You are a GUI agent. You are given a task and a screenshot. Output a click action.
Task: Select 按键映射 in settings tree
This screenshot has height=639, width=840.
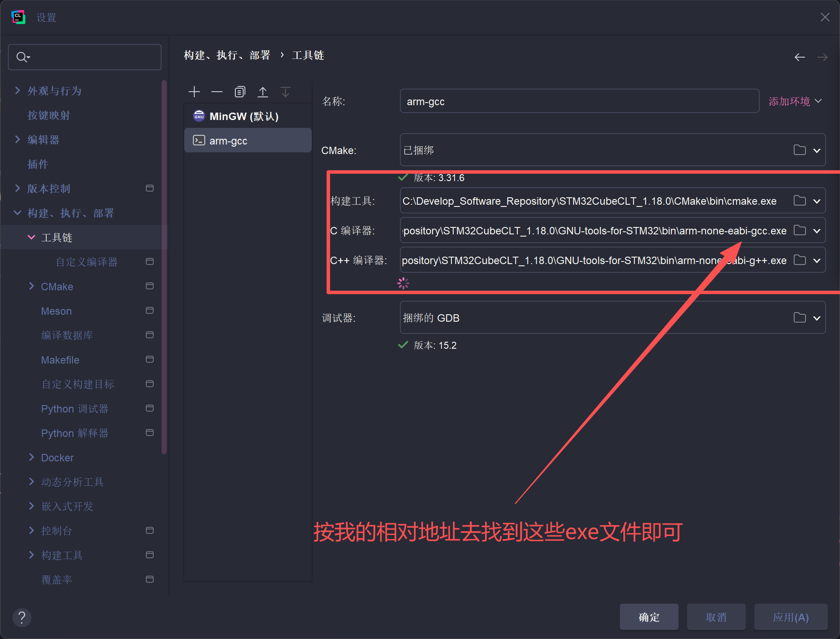click(x=48, y=115)
